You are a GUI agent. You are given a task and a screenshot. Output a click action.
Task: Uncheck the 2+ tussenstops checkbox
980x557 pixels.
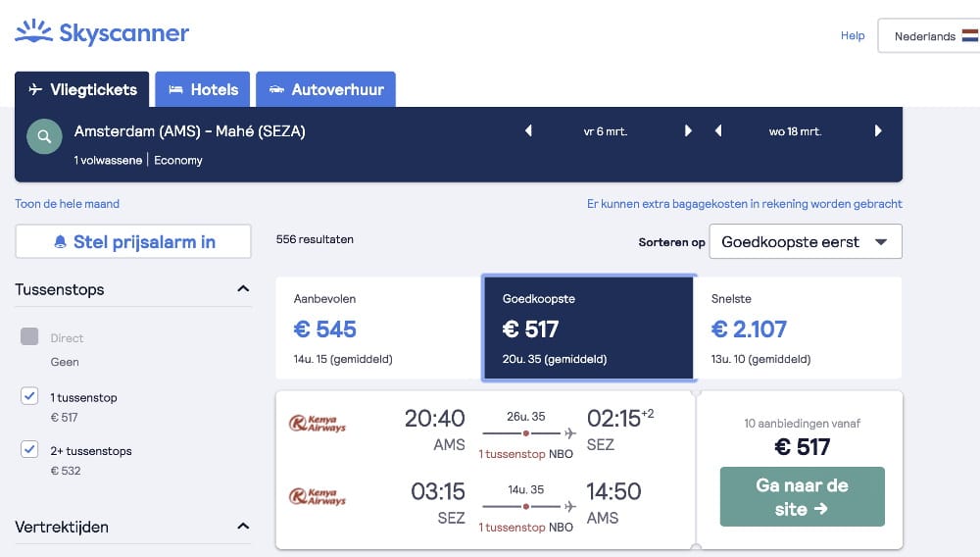(x=29, y=449)
